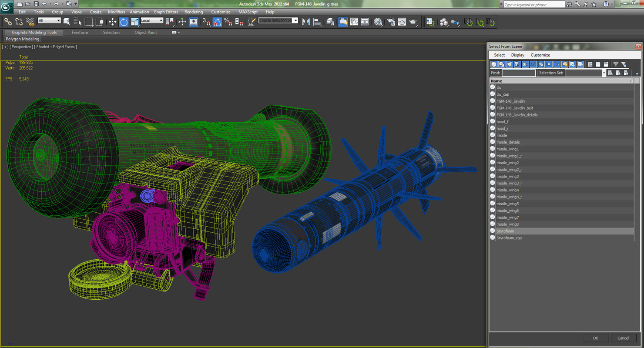Open the Material Editor
The height and width of the screenshot is (348, 644).
(x=378, y=21)
